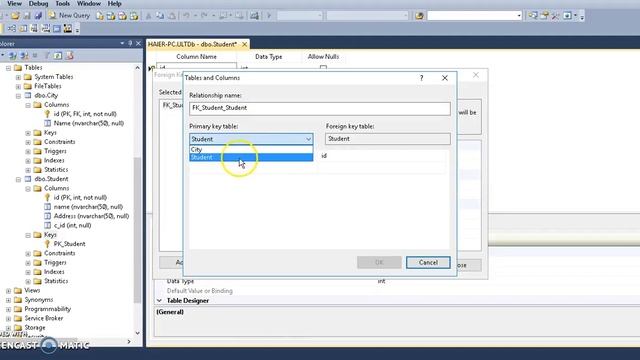Screen dimensions: 640x360
Task: Collapse the Table Designer properties section
Action: (x=159, y=300)
